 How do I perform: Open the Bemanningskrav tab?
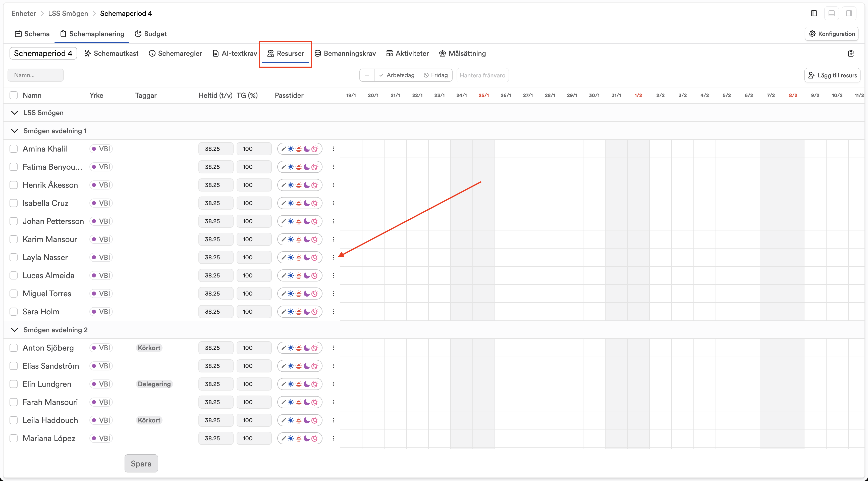point(345,53)
